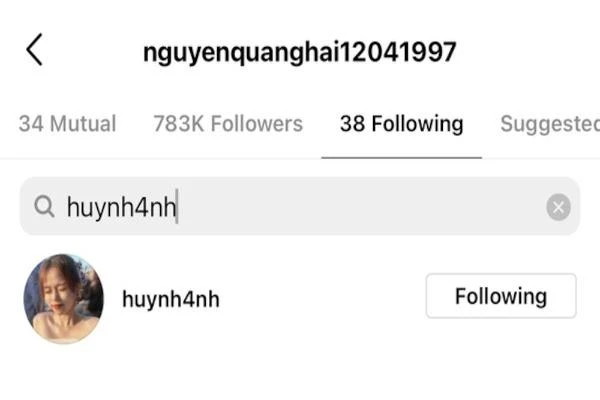The height and width of the screenshot is (400, 600).
Task: Place cursor at end of huynh4nh query
Action: click(x=178, y=206)
